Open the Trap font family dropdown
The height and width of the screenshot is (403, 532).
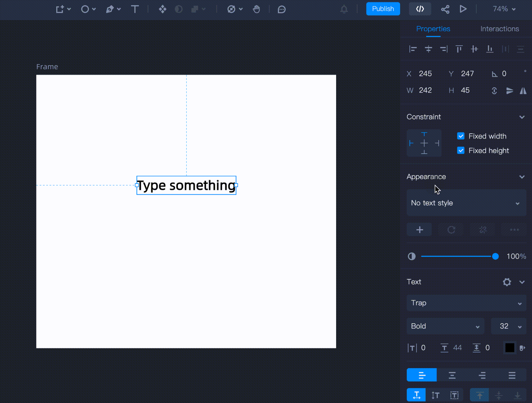(465, 303)
